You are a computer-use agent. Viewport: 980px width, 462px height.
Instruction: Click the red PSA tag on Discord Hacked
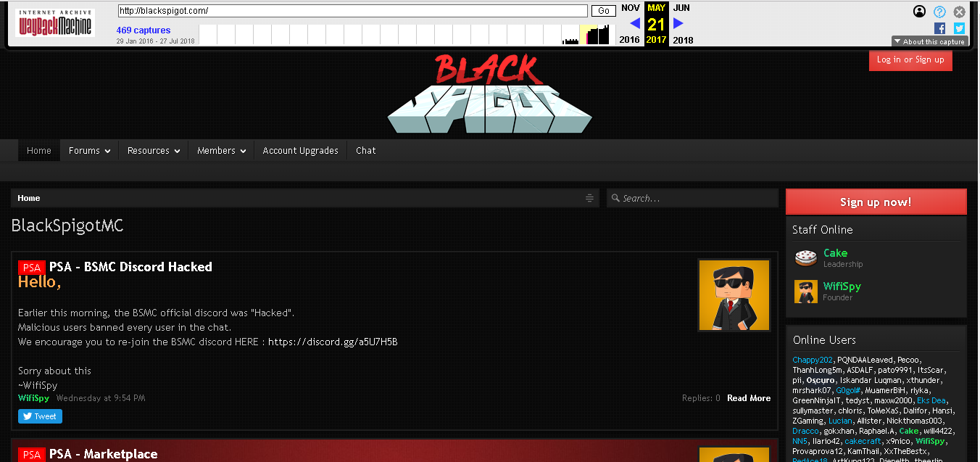pyautogui.click(x=32, y=268)
